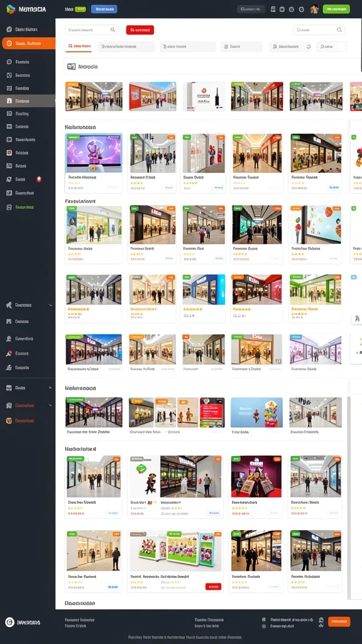This screenshot has height=644, width=362.
Task: Click the red button beside the content search box
Action: tap(140, 30)
